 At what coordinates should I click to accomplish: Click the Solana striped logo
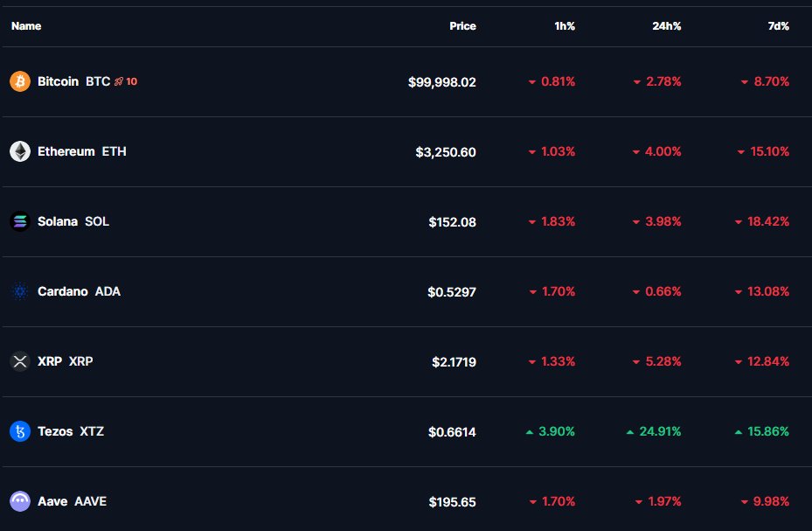[20, 221]
